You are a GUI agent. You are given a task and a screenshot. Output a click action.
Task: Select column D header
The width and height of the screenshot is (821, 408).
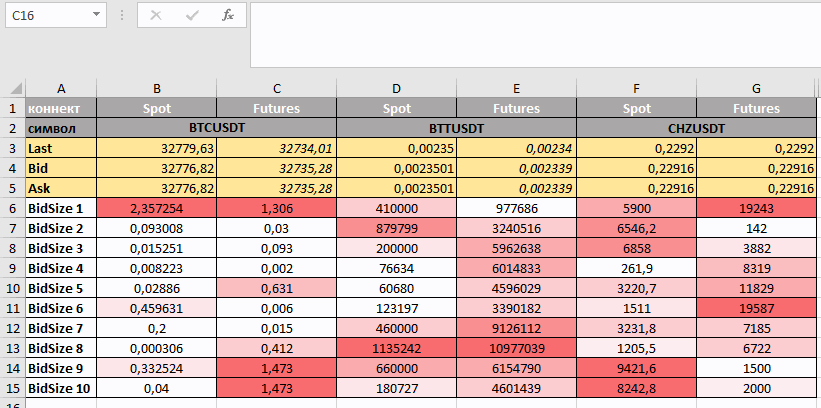tap(396, 88)
